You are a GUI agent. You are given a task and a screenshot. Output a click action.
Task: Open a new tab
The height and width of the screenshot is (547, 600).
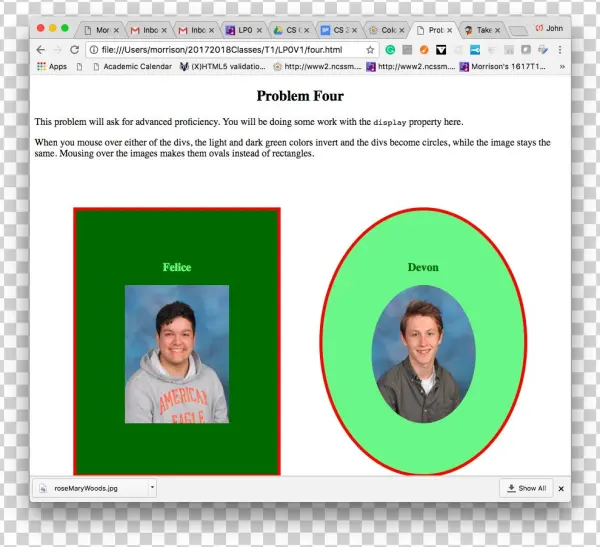point(518,31)
